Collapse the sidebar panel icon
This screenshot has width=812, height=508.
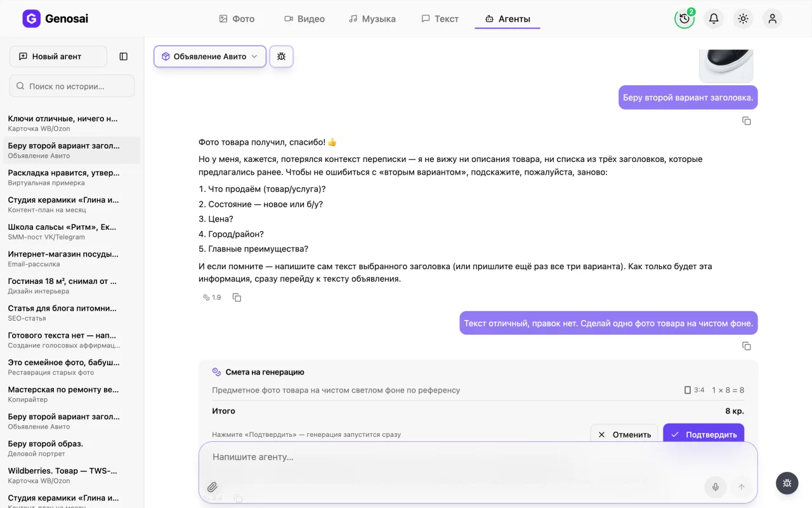[124, 57]
